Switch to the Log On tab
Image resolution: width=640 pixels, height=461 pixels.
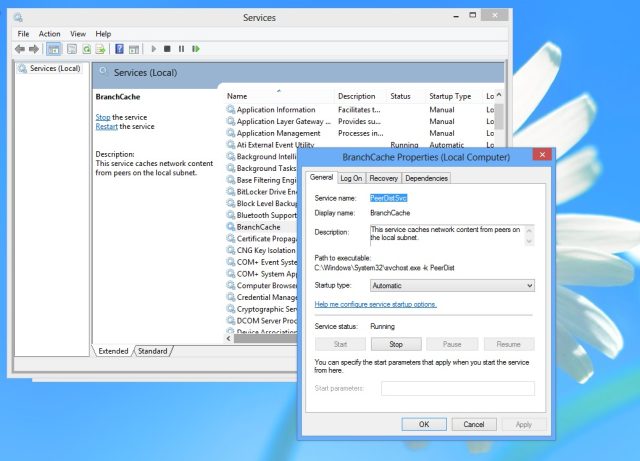point(351,178)
